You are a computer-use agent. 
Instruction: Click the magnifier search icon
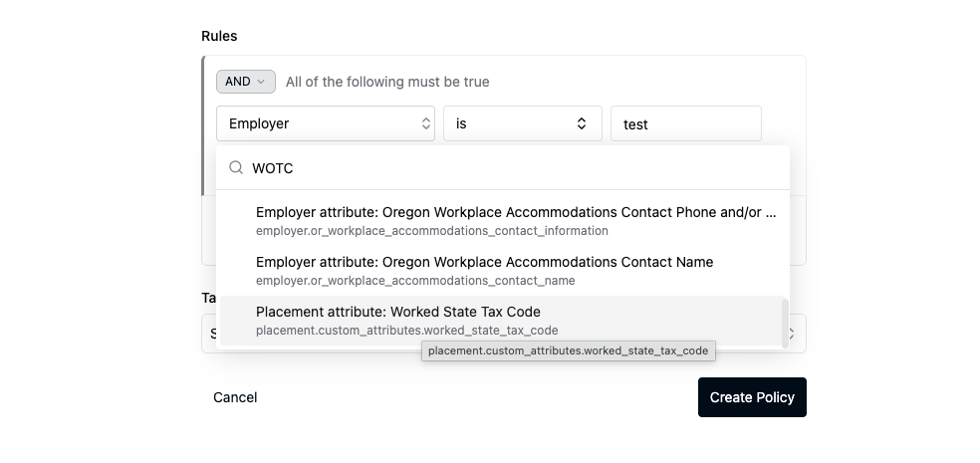pos(236,167)
